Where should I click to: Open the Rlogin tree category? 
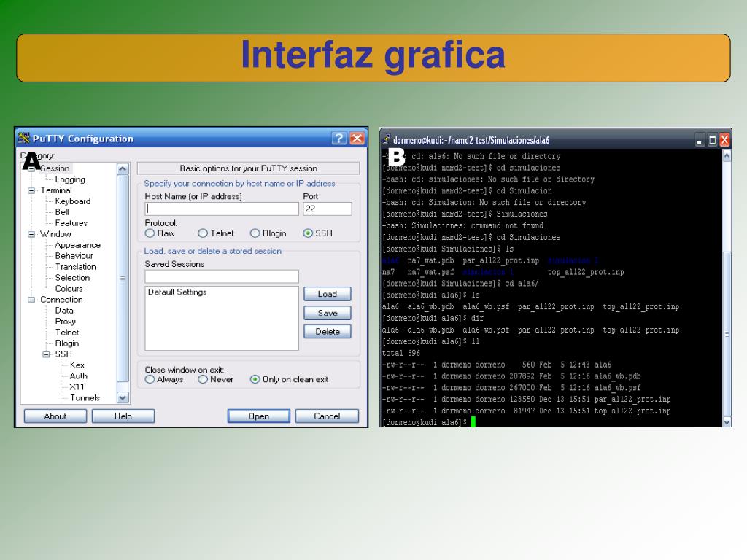click(67, 343)
